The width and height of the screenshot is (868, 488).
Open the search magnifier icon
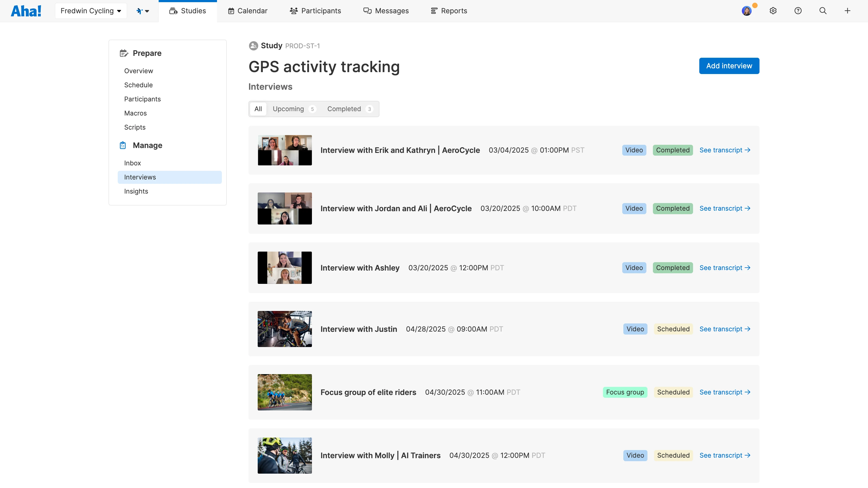coord(823,11)
